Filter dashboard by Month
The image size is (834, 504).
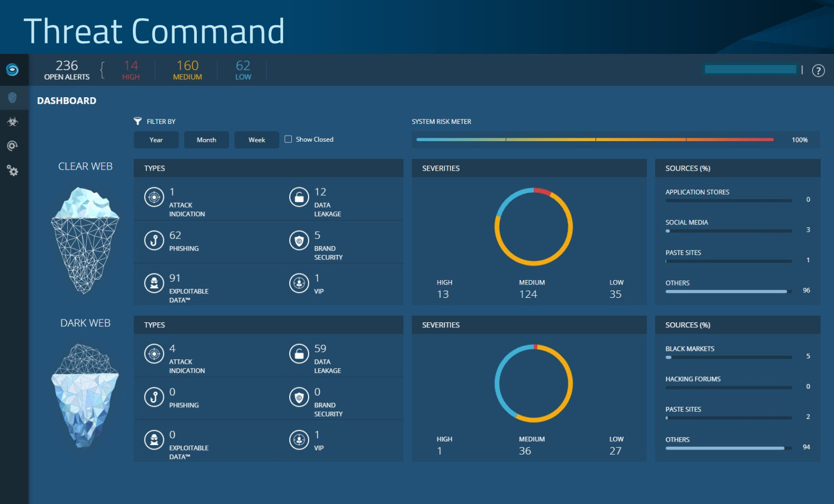206,140
